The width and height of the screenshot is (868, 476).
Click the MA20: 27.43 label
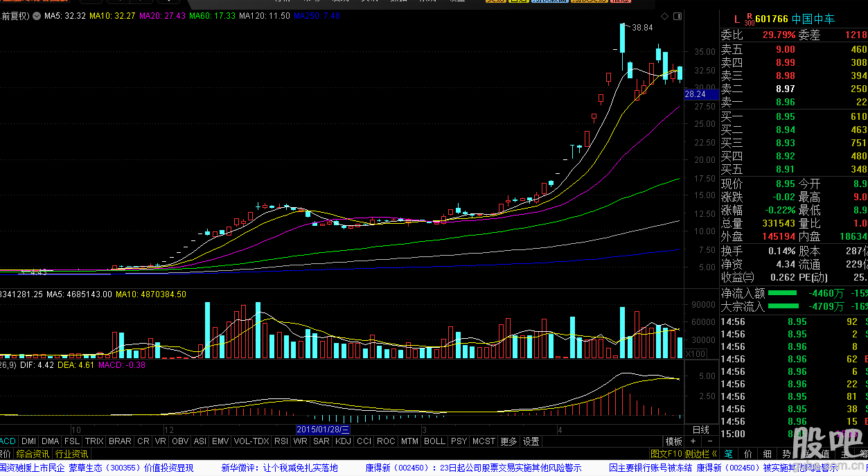pos(162,15)
